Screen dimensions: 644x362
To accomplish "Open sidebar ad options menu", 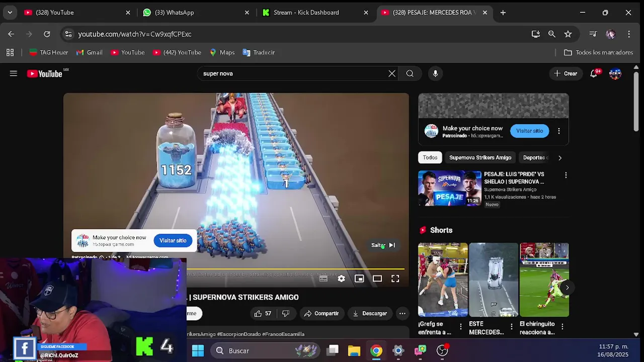I will point(558,131).
